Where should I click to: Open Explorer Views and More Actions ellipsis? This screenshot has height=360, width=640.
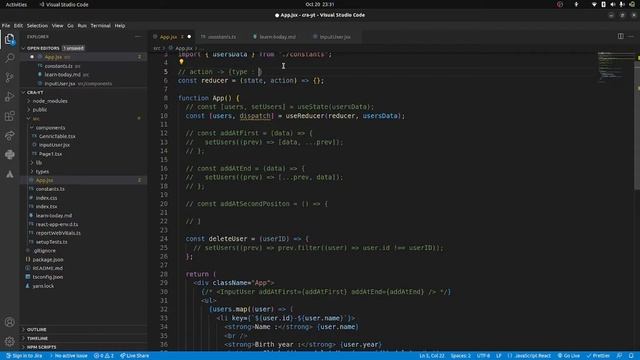click(x=138, y=37)
